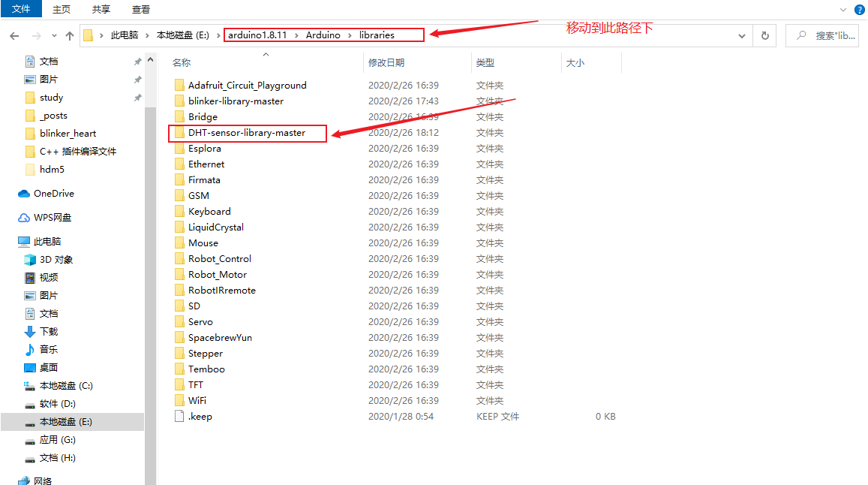Select the Firmata folder

pos(204,180)
